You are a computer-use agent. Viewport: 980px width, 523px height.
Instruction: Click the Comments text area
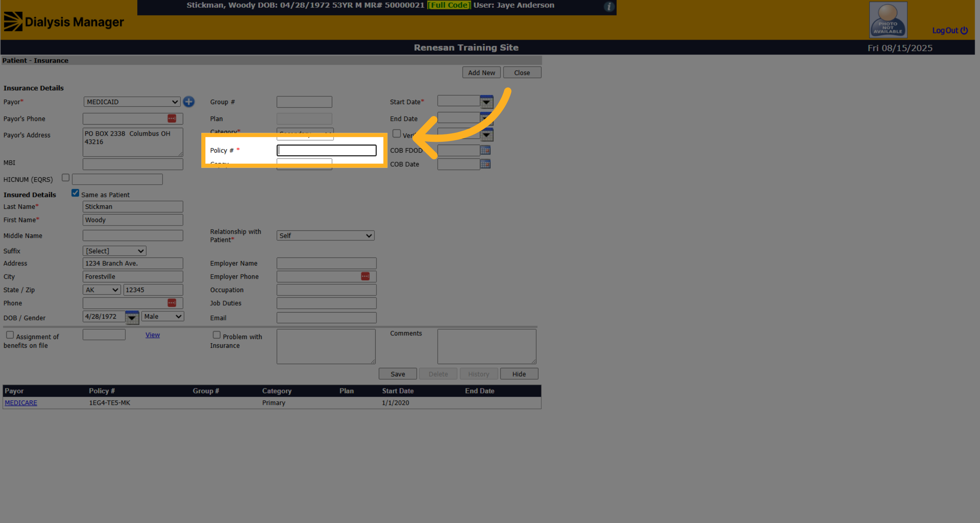coord(487,346)
